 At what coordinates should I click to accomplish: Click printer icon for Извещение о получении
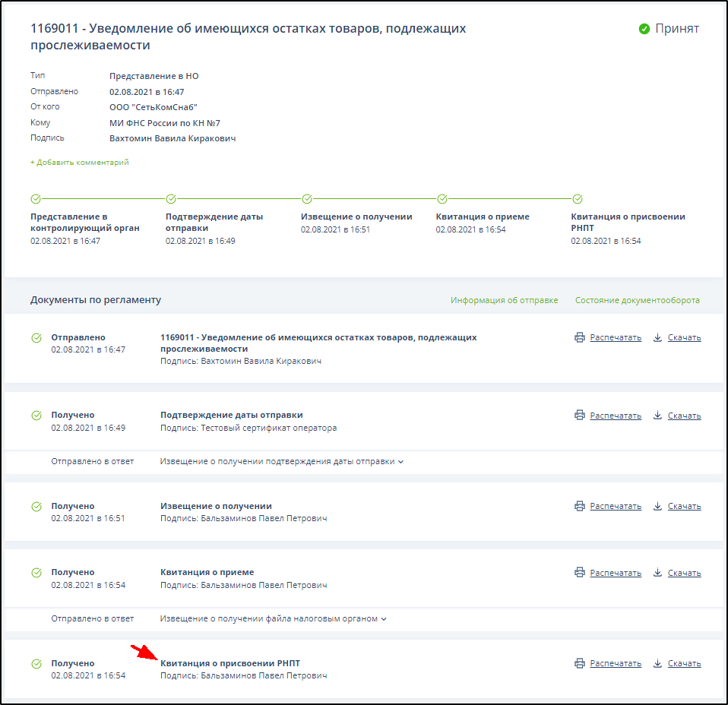580,506
